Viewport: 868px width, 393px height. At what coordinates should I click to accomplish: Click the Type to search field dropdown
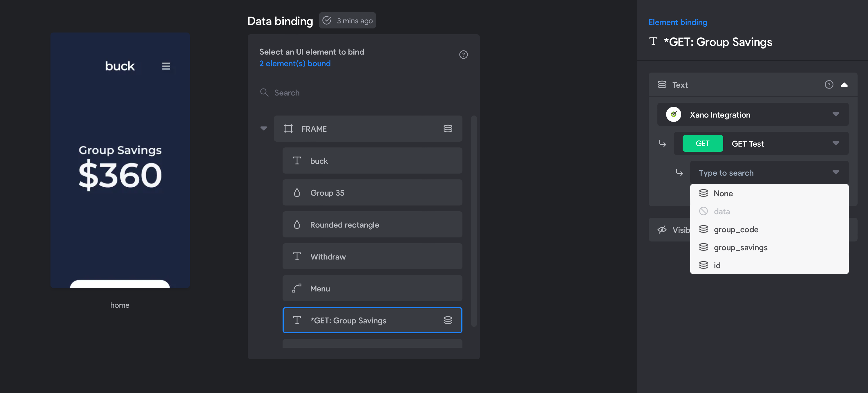(769, 173)
